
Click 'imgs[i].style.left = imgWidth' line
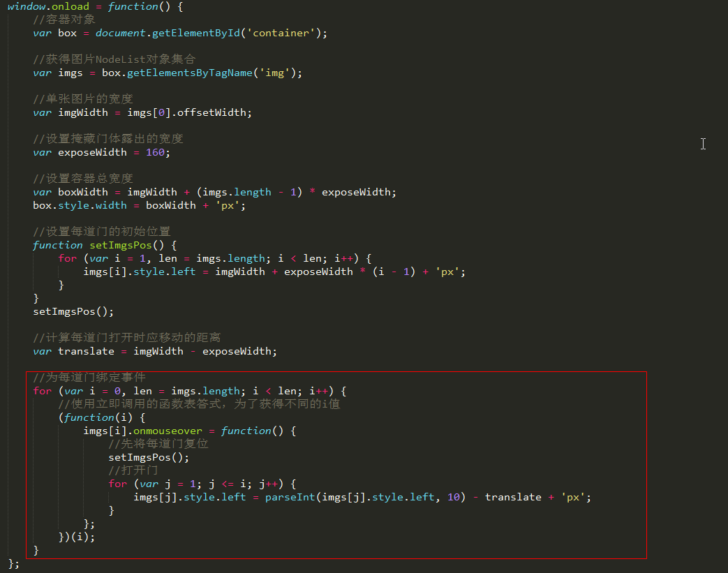(274, 271)
